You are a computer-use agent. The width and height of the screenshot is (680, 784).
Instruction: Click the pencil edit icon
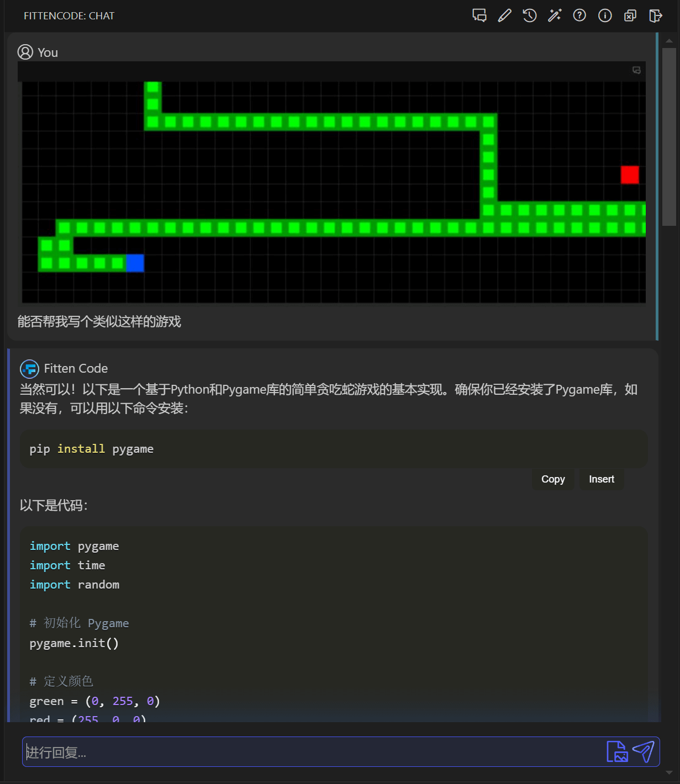pos(504,15)
